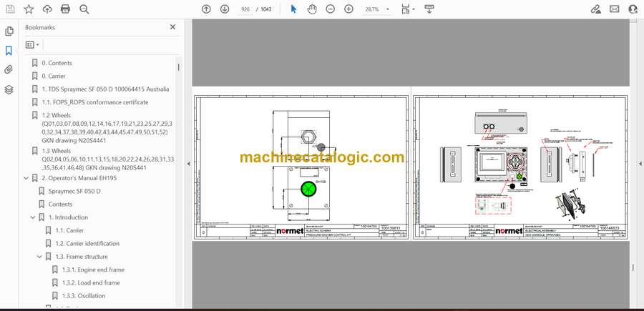Choose the selection arrow tool
This screenshot has width=644, height=311.
(293, 9)
